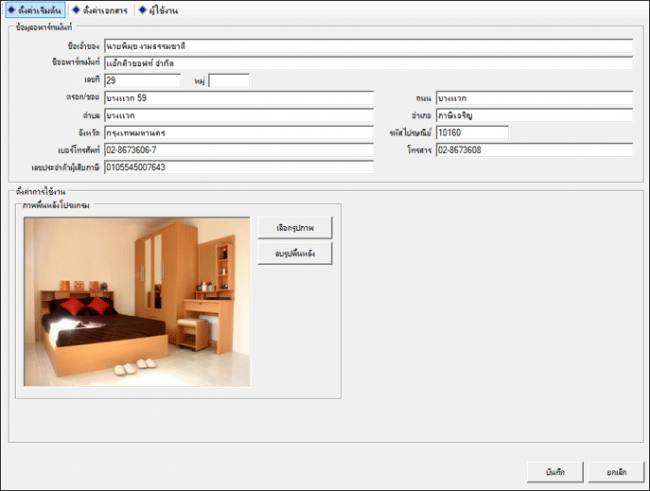The width and height of the screenshot is (650, 491).
Task: Click the ลบรูปพื้นหลัง remove background button
Action: (295, 253)
